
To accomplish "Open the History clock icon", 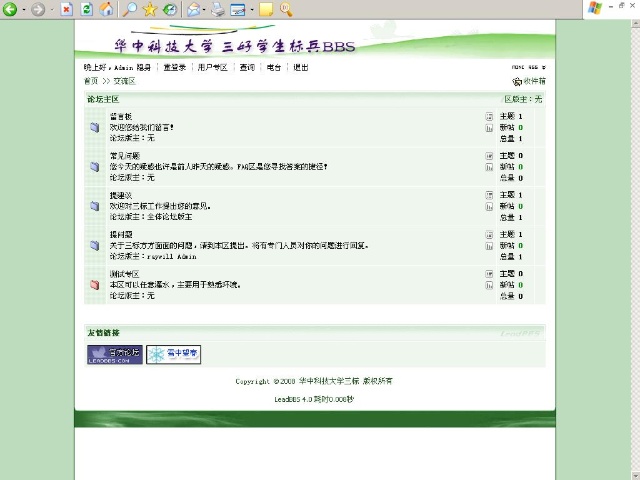I will [x=170, y=9].
